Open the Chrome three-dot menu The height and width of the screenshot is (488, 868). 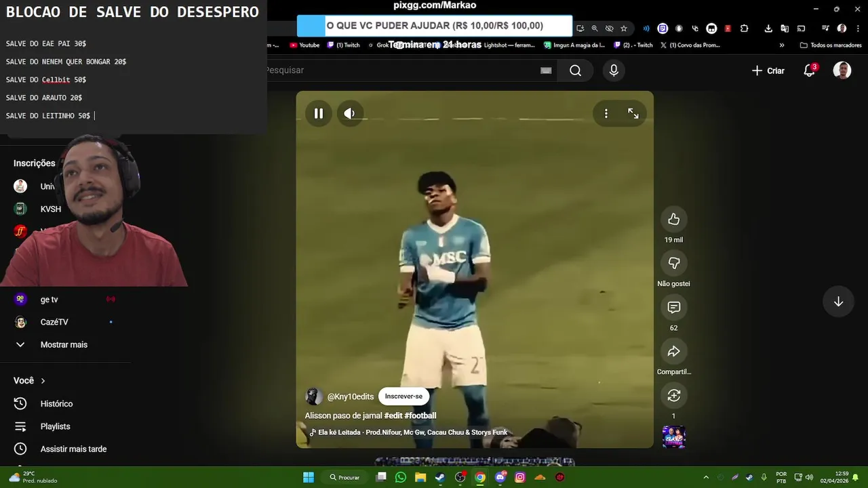(x=858, y=28)
